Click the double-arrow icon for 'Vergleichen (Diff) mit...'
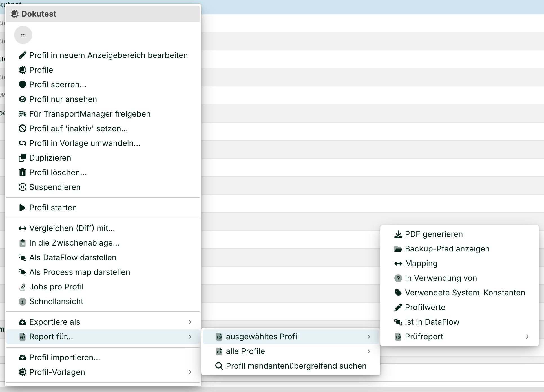The image size is (544, 392). pyautogui.click(x=23, y=228)
